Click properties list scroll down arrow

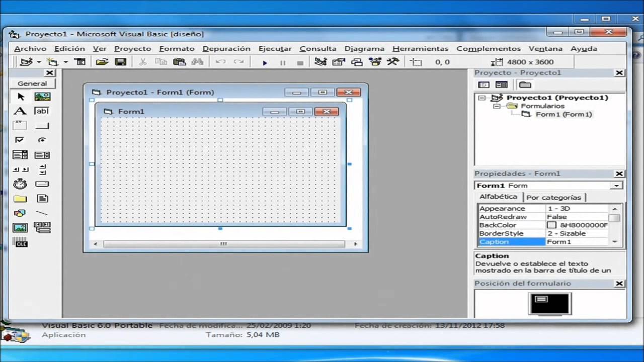pos(614,242)
